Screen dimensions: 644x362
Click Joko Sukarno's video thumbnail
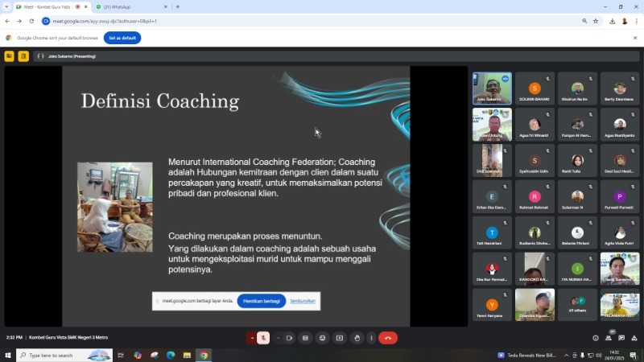[492, 88]
